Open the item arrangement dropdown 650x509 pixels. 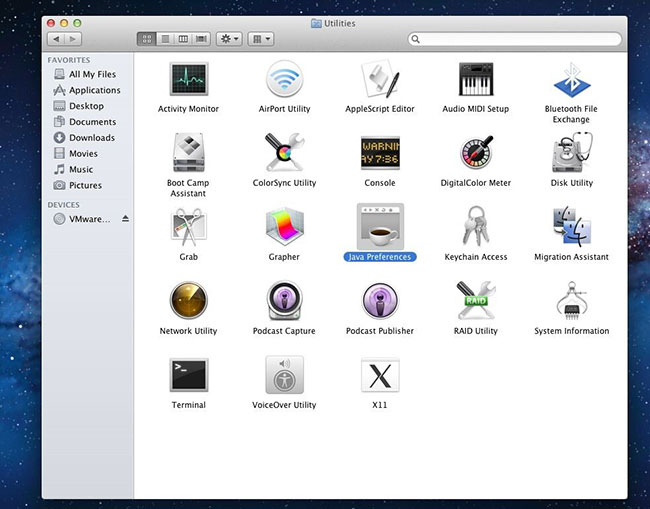[261, 39]
